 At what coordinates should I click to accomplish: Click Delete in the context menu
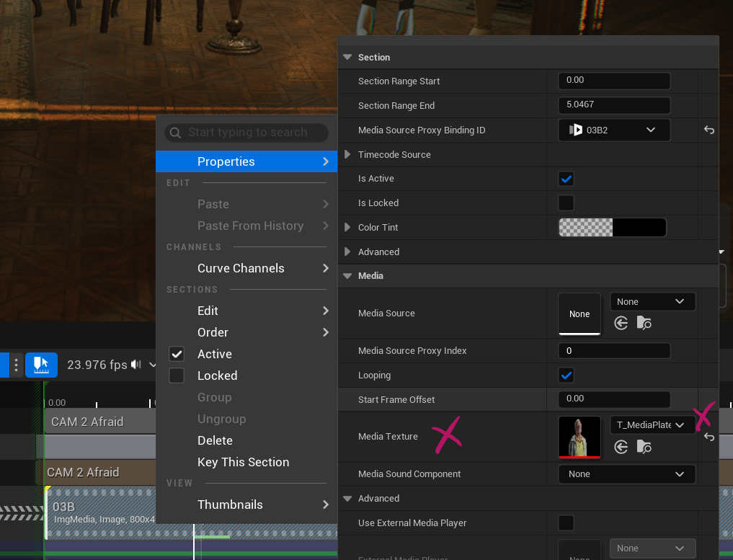click(215, 440)
